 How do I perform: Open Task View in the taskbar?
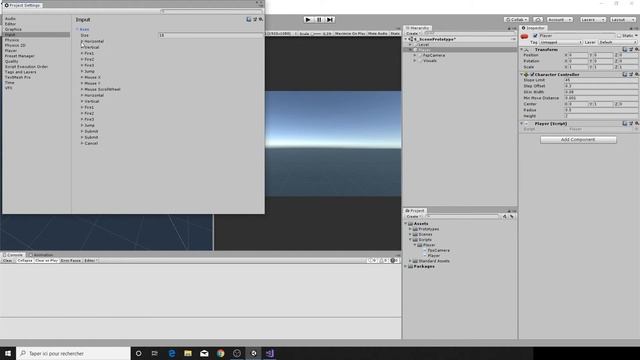[155, 353]
